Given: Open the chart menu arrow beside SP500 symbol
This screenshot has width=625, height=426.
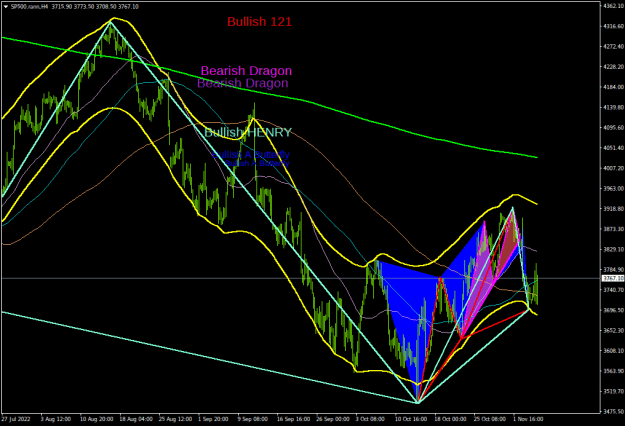Looking at the screenshot, I should [x=6, y=6].
